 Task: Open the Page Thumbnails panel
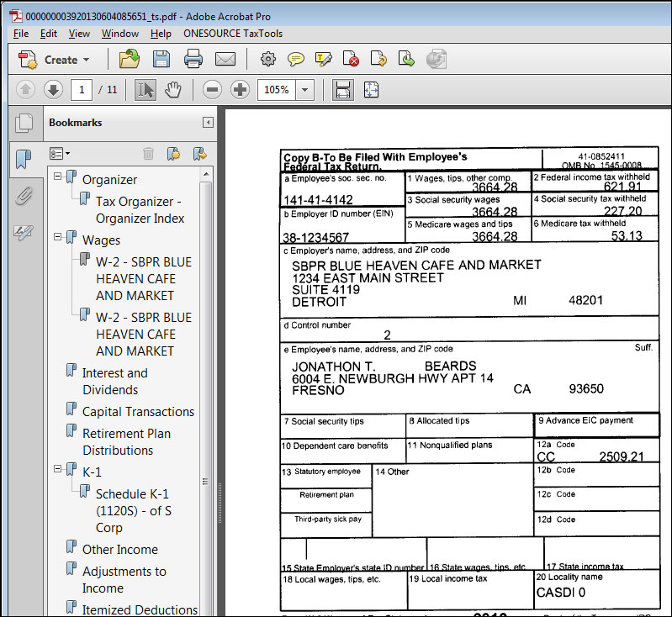[x=24, y=123]
